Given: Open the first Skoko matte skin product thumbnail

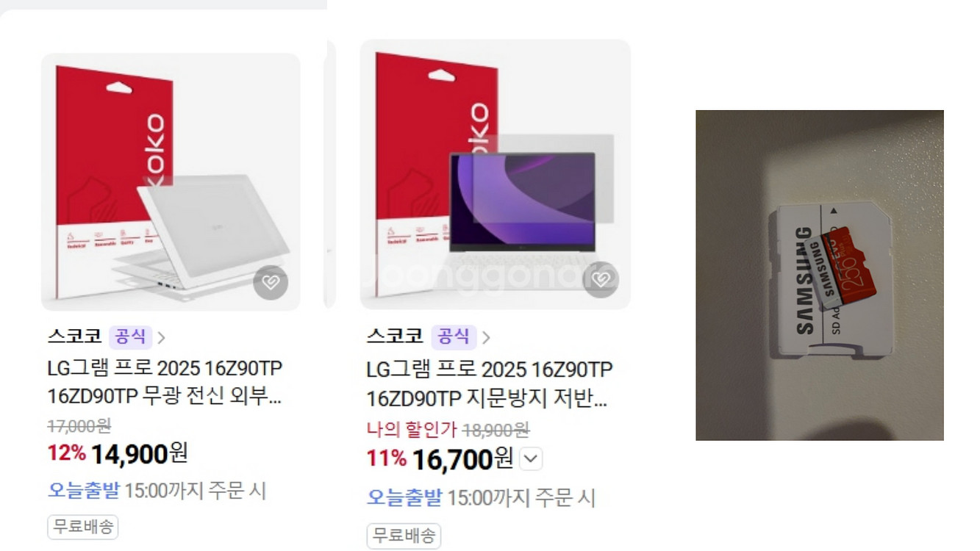Looking at the screenshot, I should [x=171, y=181].
